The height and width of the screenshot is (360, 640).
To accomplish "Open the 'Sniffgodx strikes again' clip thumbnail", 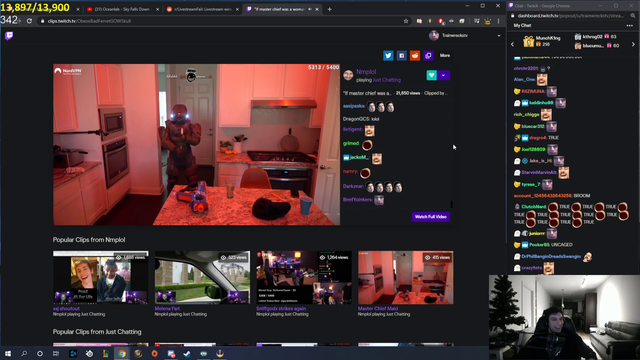I will pos(304,278).
